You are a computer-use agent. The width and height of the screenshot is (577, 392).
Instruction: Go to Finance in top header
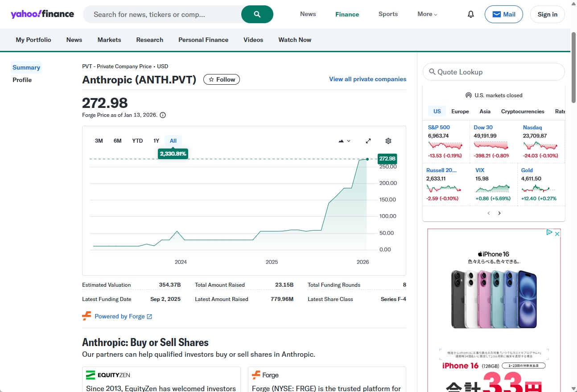[347, 14]
